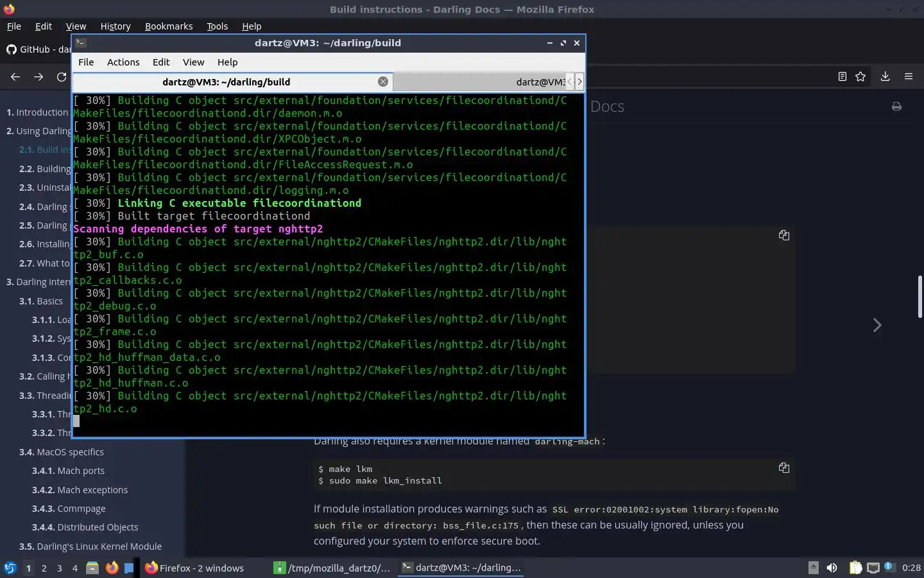Launch Firefox from taskbar quick launch
The width and height of the screenshot is (924, 578).
tap(112, 568)
